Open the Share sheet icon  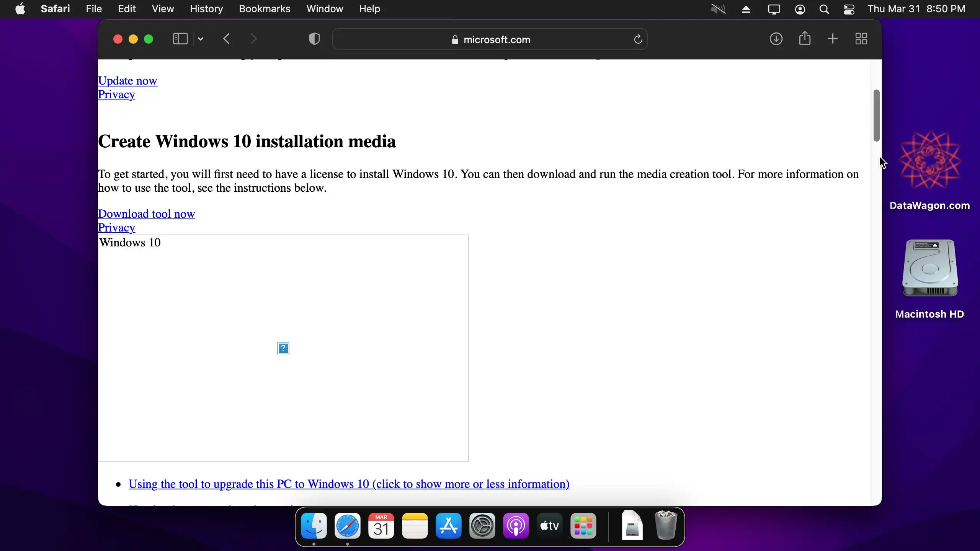(x=805, y=38)
